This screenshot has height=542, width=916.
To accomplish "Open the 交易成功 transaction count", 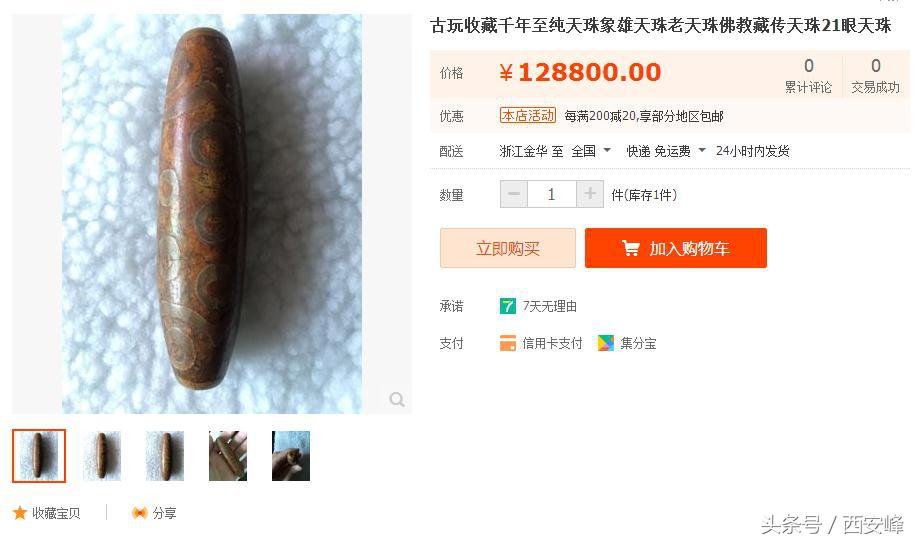I will 875,75.
